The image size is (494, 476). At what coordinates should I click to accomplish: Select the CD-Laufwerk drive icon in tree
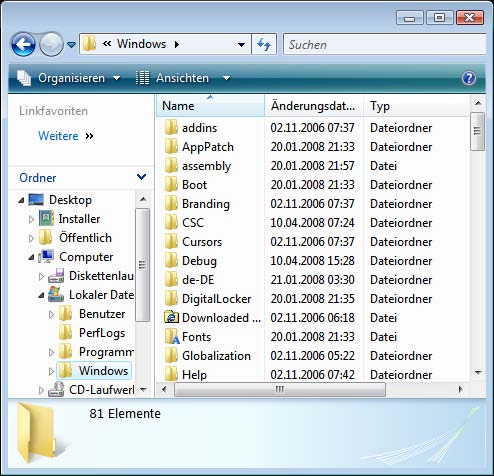[x=56, y=389]
